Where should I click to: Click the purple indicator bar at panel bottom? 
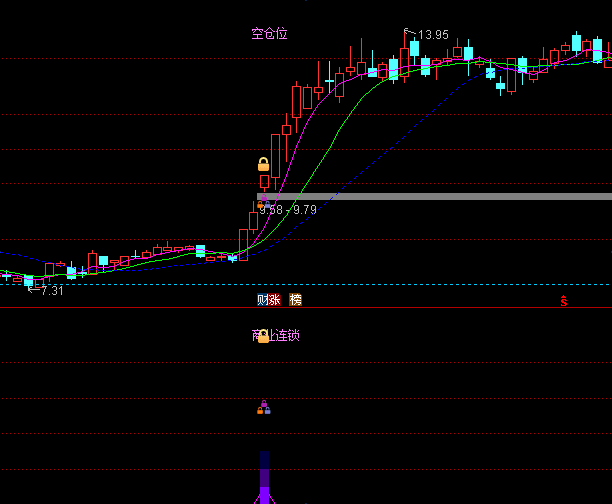(265, 477)
